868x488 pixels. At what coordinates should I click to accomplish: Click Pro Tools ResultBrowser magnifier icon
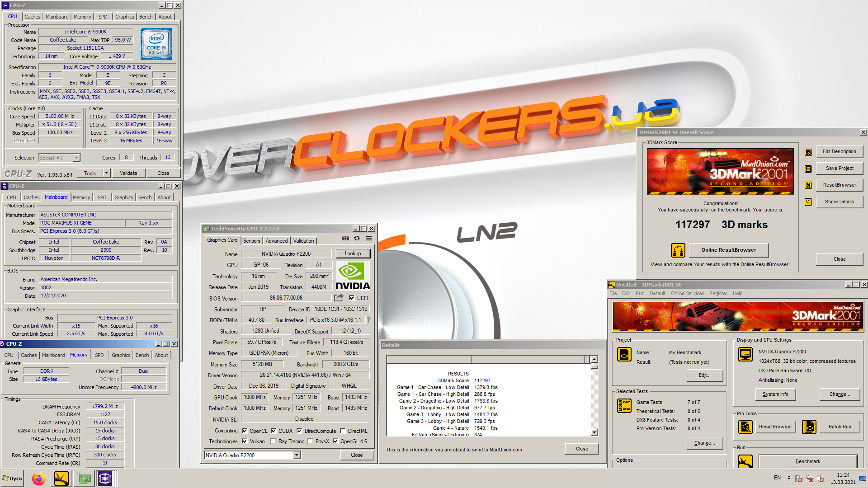tap(745, 427)
